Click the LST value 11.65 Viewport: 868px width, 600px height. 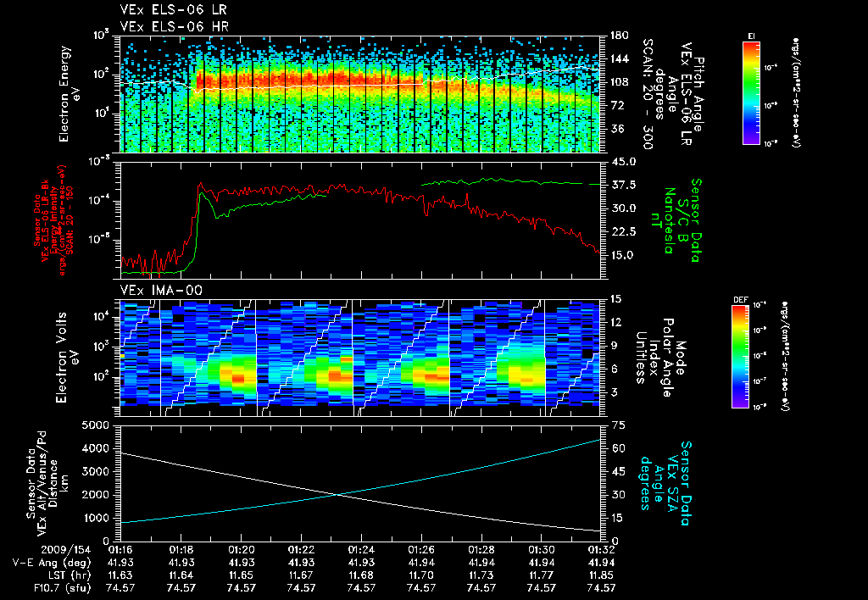pyautogui.click(x=241, y=575)
